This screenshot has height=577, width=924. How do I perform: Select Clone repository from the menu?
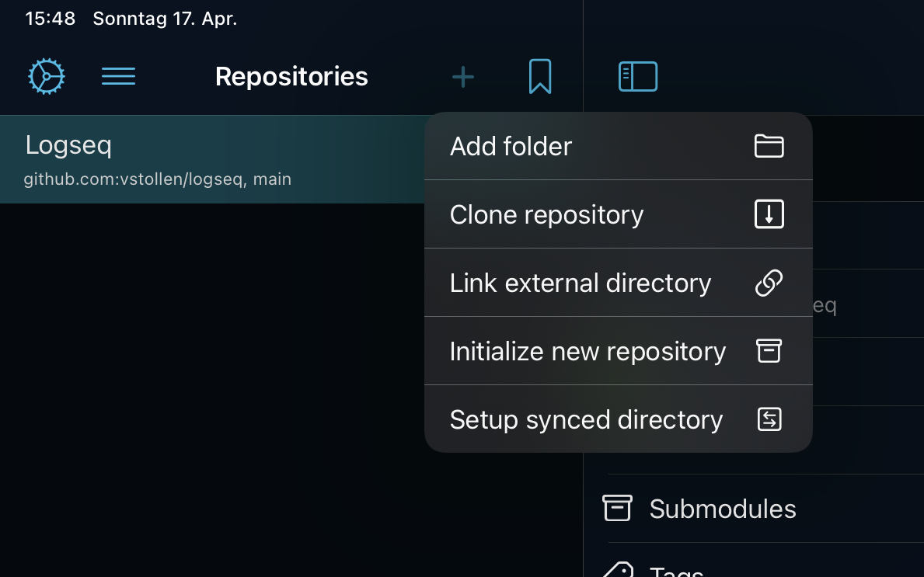click(546, 214)
